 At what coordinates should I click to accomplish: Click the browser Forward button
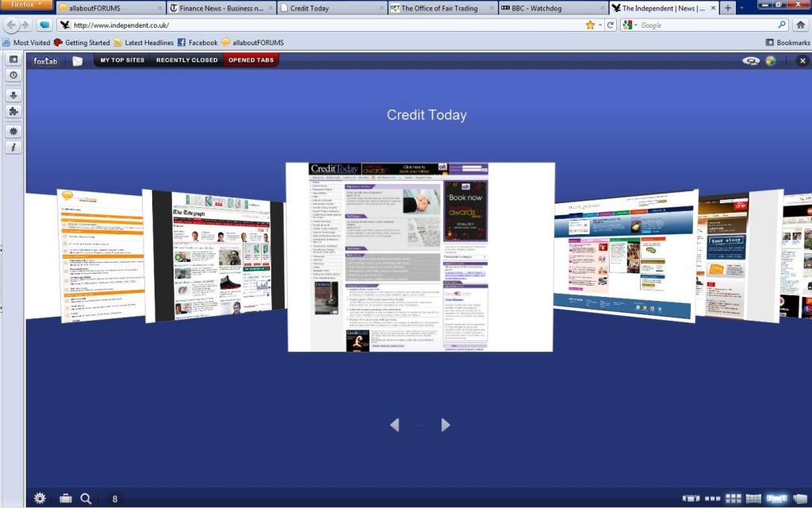coord(25,25)
